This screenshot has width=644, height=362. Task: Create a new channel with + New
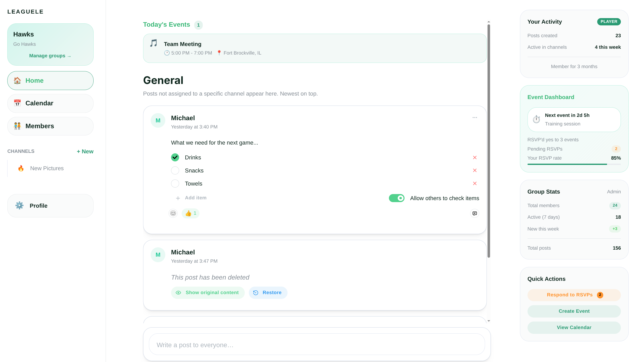point(85,151)
